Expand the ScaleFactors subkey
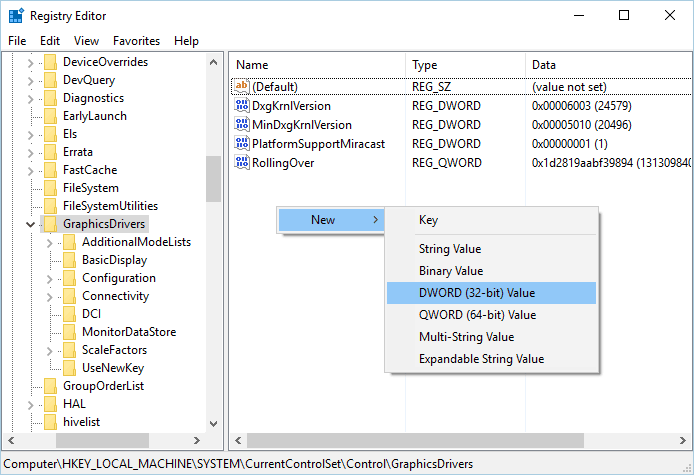 point(49,351)
